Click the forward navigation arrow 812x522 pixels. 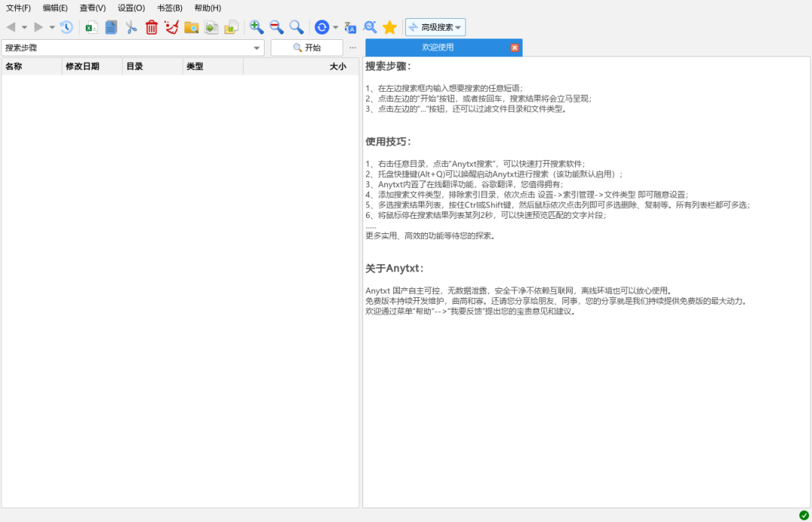[x=38, y=27]
